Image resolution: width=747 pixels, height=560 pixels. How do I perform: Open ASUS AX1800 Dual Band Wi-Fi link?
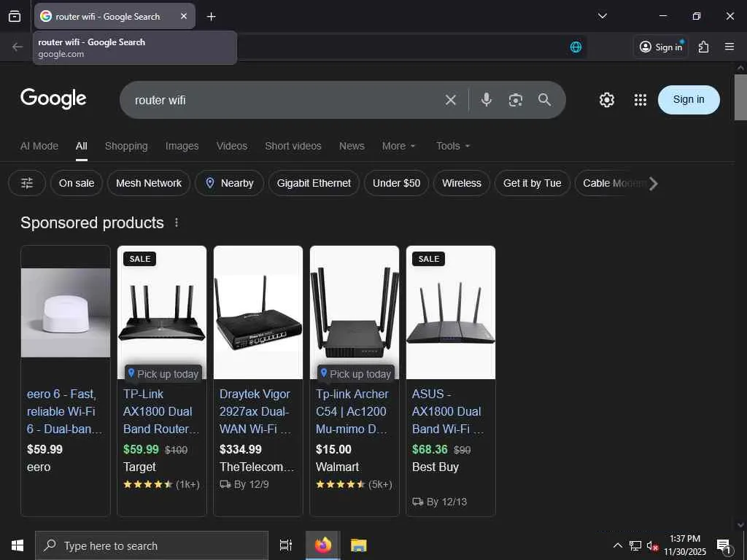[x=448, y=411]
